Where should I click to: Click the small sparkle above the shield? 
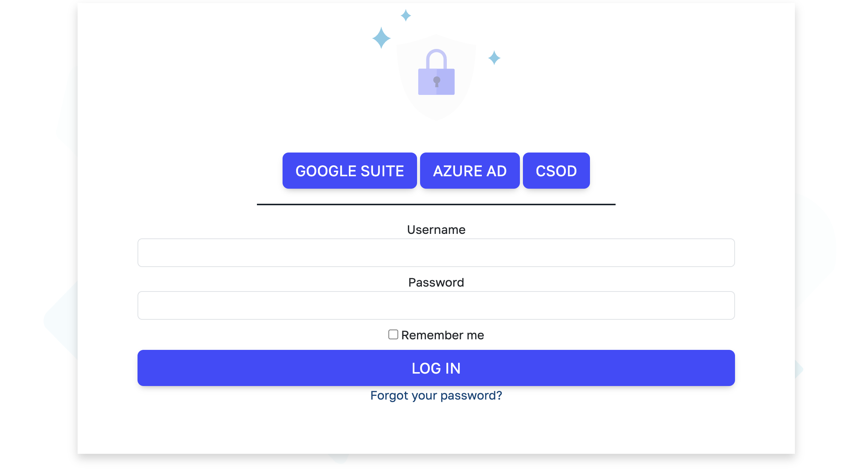(x=406, y=15)
